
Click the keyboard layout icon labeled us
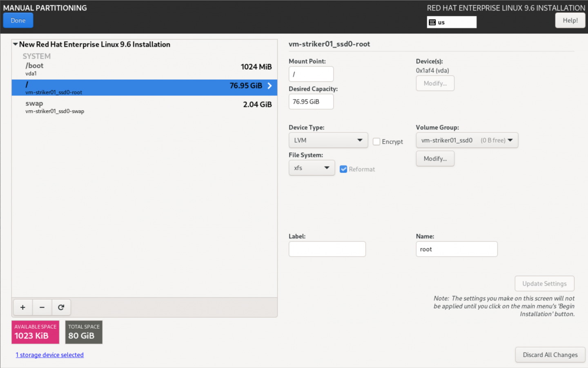[432, 22]
